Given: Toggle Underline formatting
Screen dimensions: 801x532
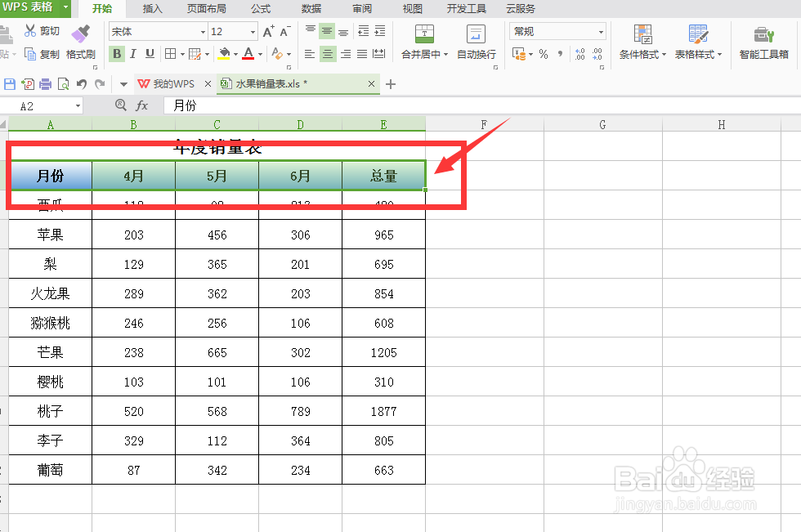Looking at the screenshot, I should point(150,54).
